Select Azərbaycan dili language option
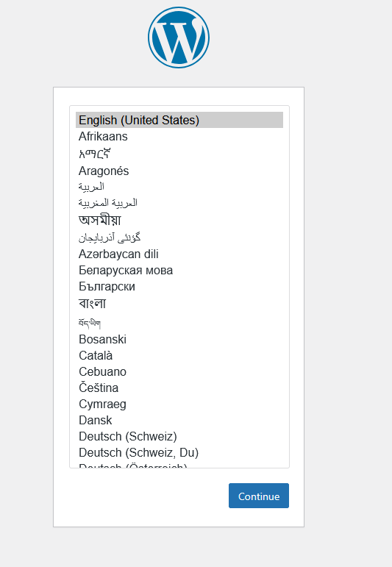The image size is (392, 567). click(179, 254)
